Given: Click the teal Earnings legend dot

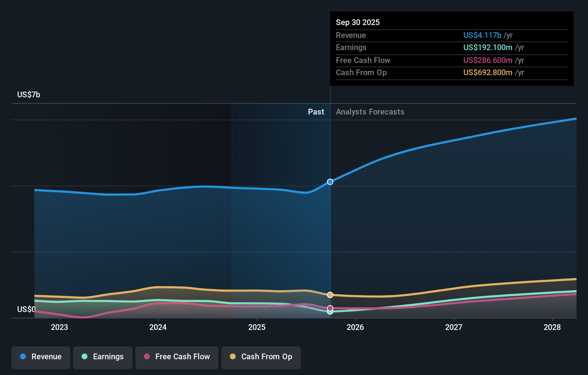Looking at the screenshot, I should 84,357.
